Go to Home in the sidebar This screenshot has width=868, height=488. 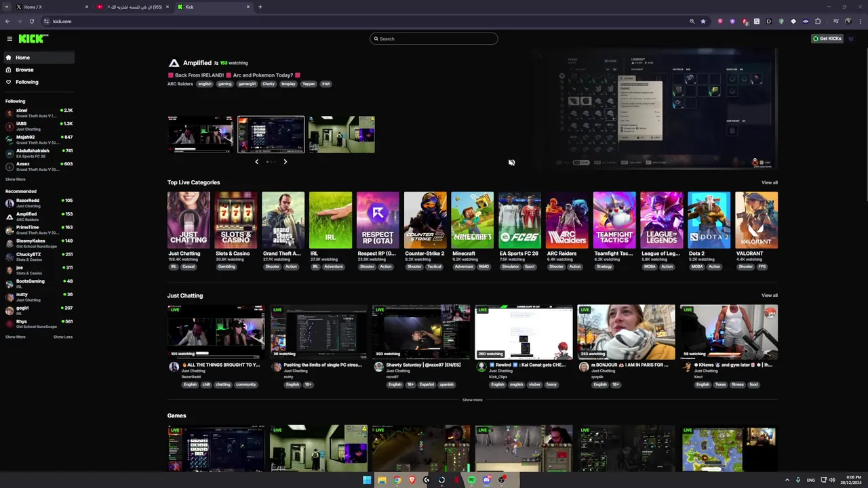tap(38, 58)
